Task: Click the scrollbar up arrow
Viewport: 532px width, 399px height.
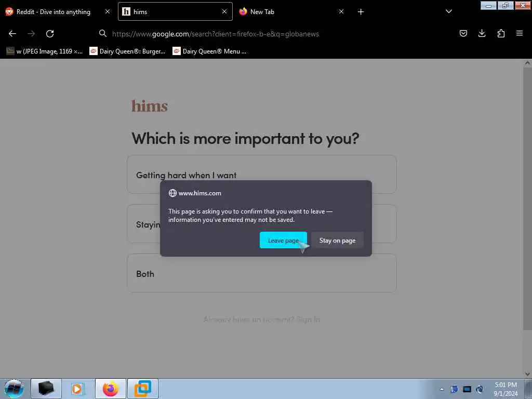Action: pos(527,63)
